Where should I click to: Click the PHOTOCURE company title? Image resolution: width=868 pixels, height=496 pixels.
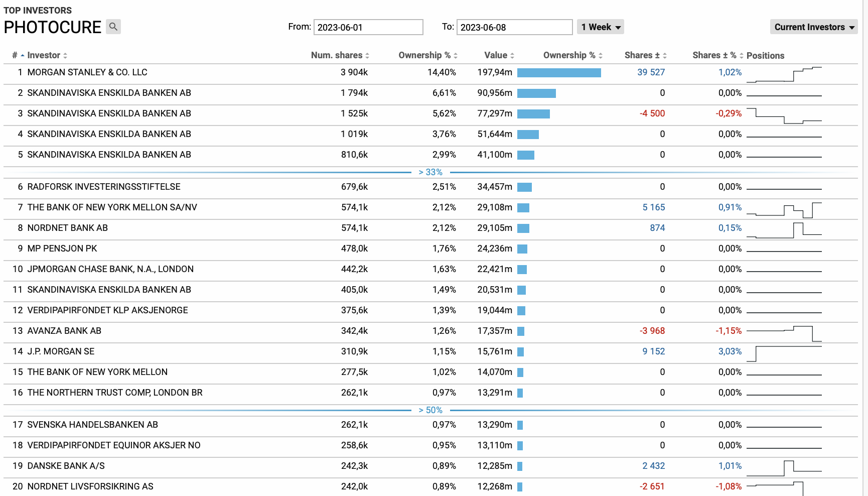click(x=53, y=27)
